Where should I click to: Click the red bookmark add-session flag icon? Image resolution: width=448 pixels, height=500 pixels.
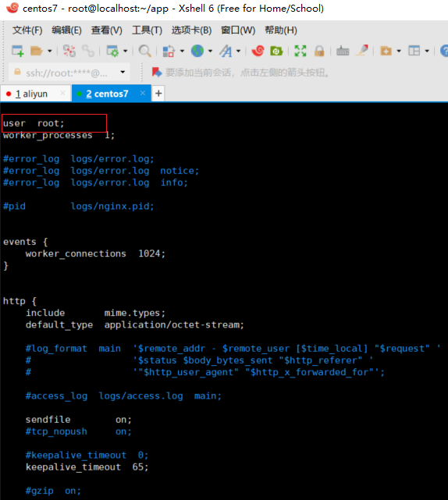point(157,73)
